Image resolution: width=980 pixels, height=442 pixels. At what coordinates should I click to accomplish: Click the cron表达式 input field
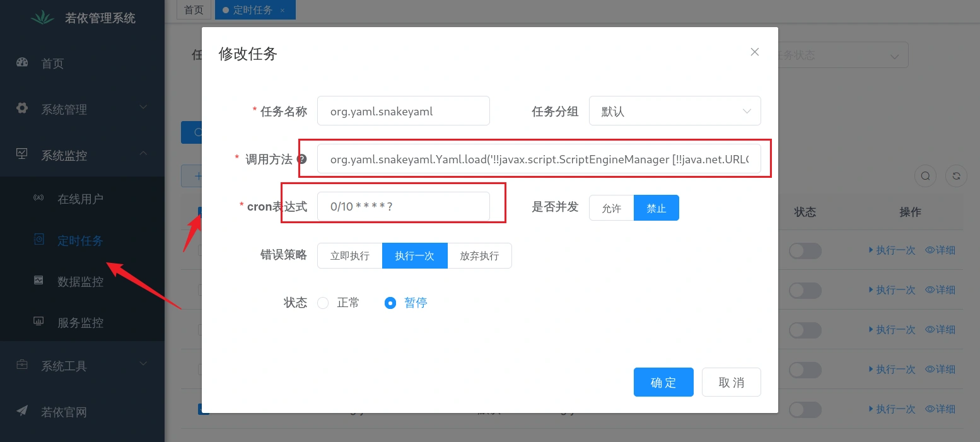point(403,207)
